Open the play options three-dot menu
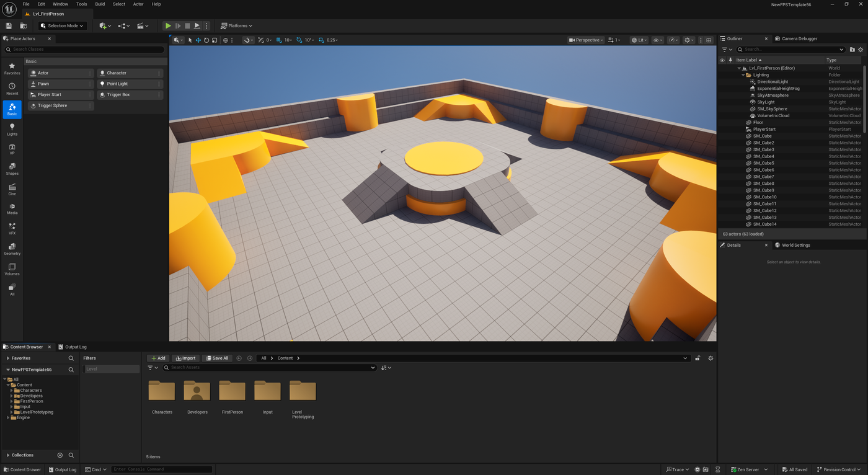868x475 pixels. [206, 26]
